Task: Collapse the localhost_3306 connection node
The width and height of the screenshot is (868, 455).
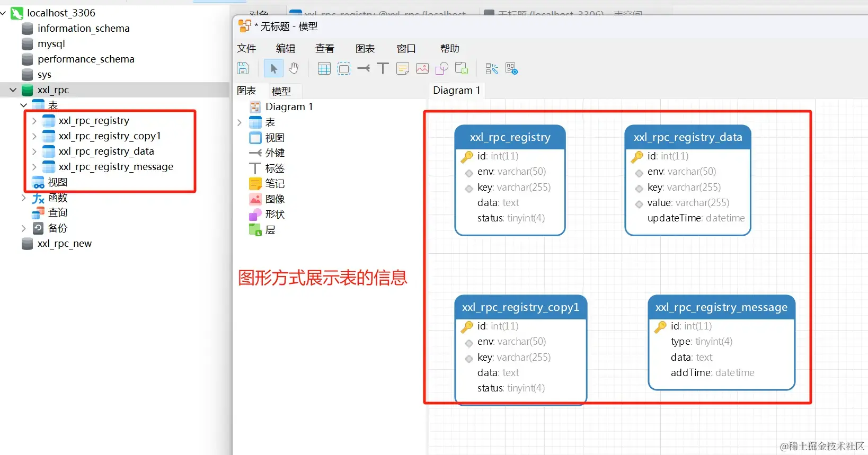Action: (3, 13)
